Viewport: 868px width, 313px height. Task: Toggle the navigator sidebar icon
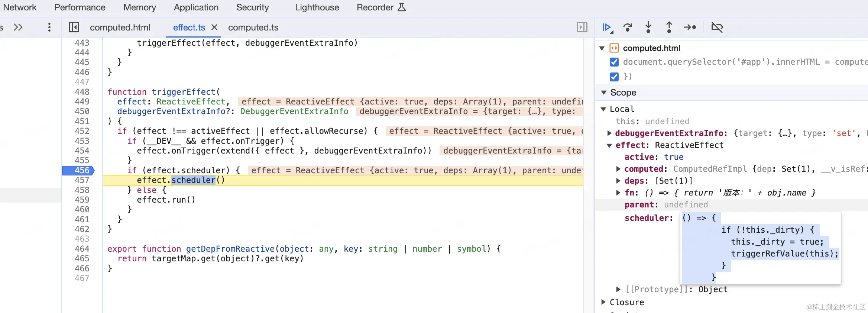tap(74, 27)
